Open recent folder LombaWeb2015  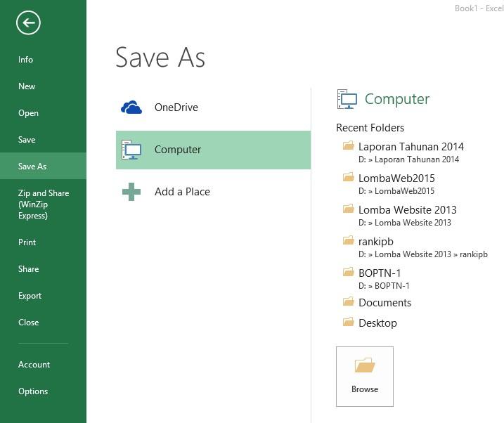396,178
